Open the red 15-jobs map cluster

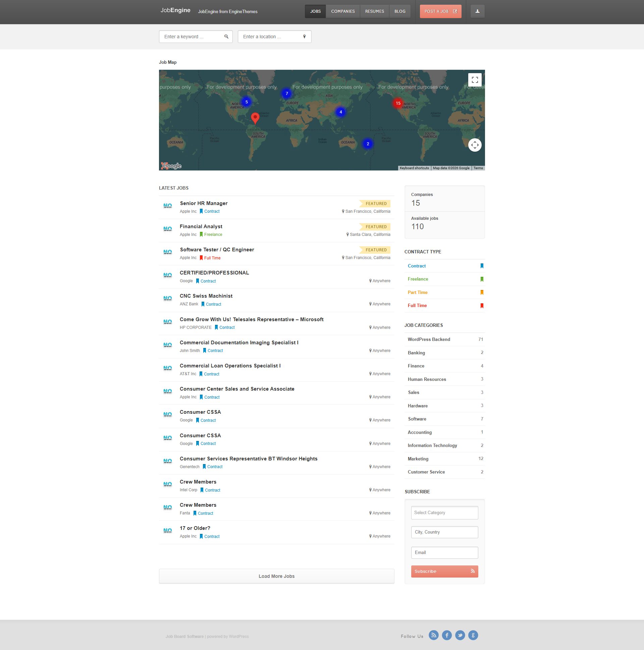click(398, 103)
